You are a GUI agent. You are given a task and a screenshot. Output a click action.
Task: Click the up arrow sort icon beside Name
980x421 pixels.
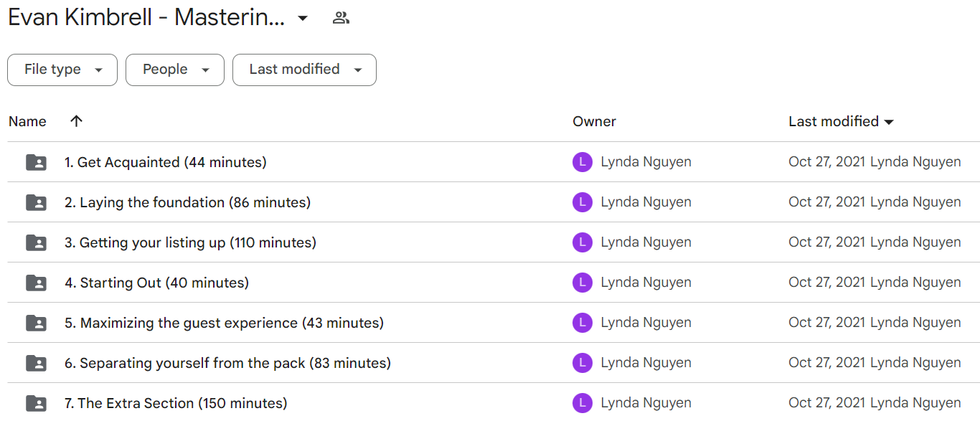click(x=76, y=121)
